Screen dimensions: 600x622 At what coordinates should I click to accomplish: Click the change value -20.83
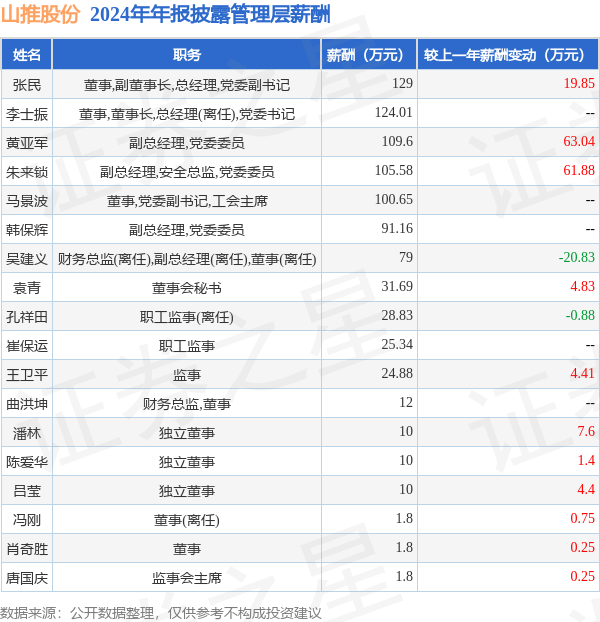[577, 257]
